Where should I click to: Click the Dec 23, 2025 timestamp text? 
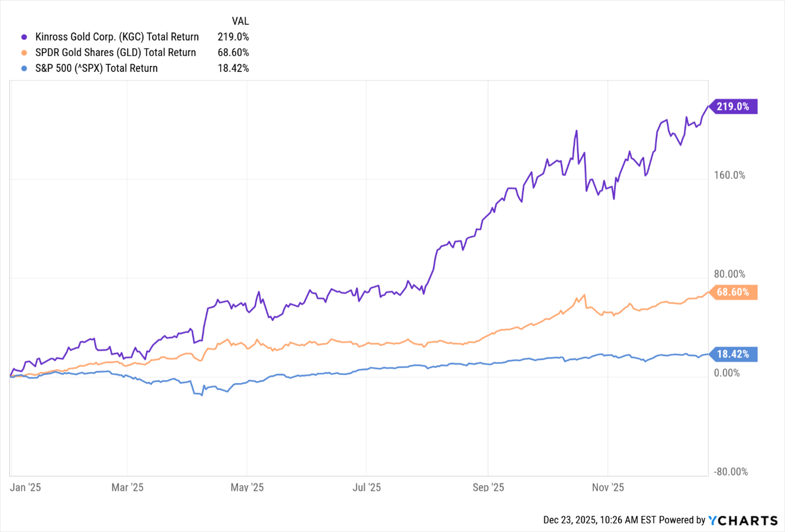click(599, 520)
